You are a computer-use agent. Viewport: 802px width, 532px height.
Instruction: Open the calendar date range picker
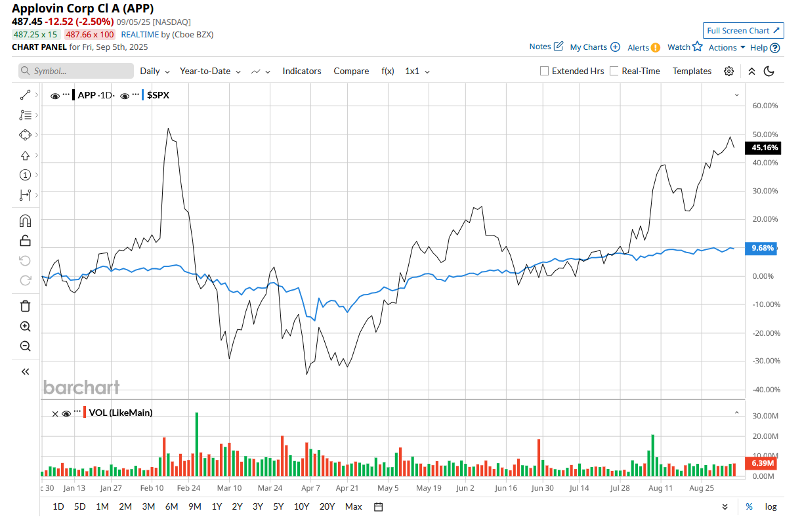pyautogui.click(x=379, y=506)
